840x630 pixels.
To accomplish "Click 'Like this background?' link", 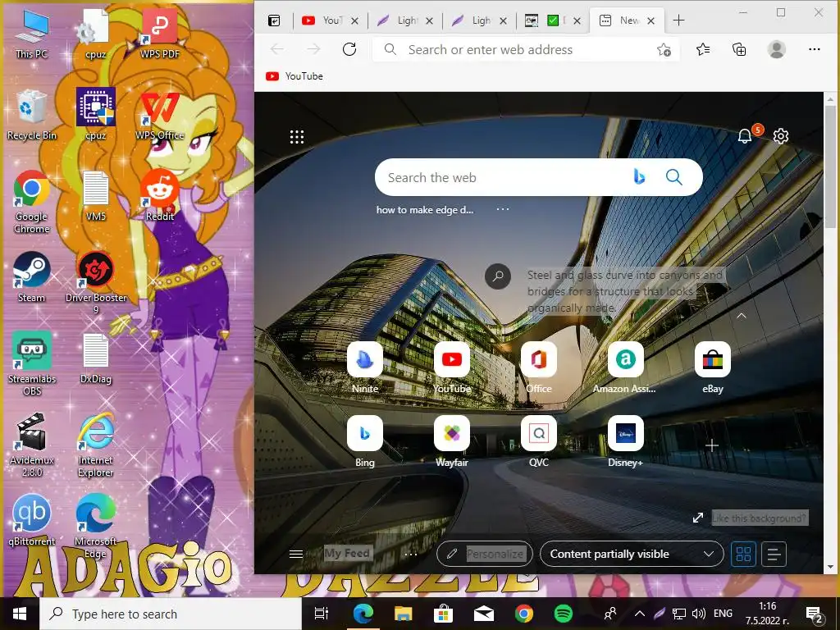I will [759, 518].
